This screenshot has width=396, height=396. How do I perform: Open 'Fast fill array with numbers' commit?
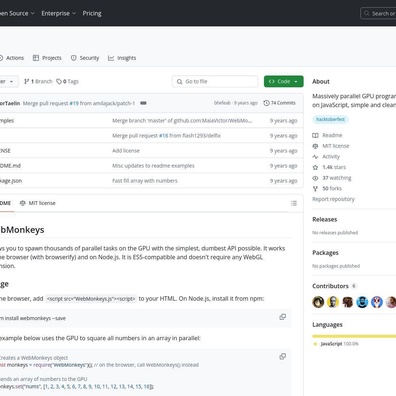tap(145, 181)
